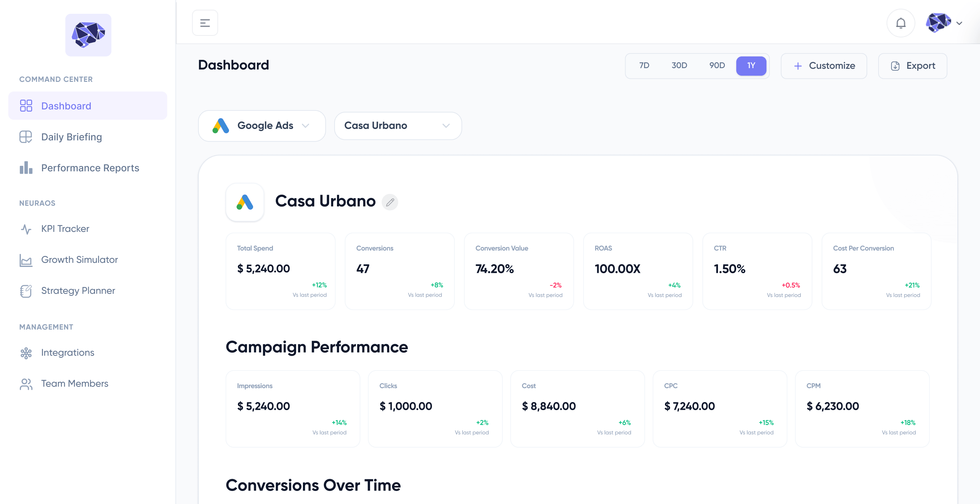Click the download icon on Export
This screenshot has height=504, width=980.
[895, 66]
